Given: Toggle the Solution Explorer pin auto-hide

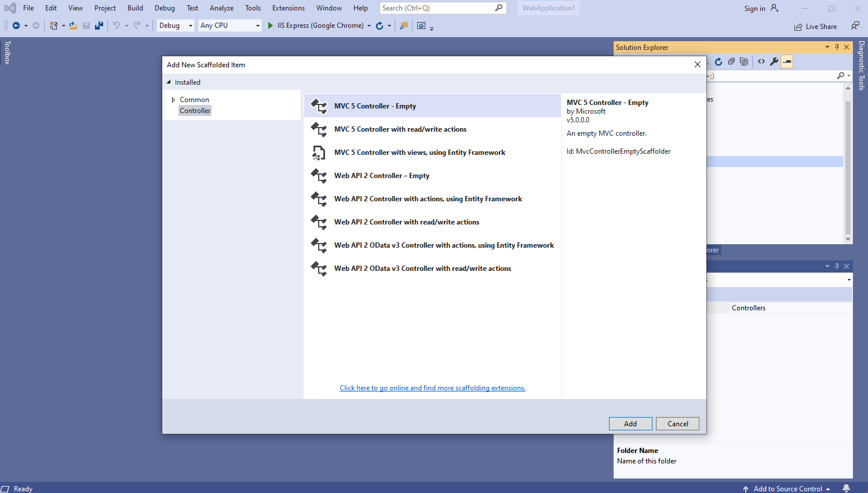Looking at the screenshot, I should (x=837, y=48).
